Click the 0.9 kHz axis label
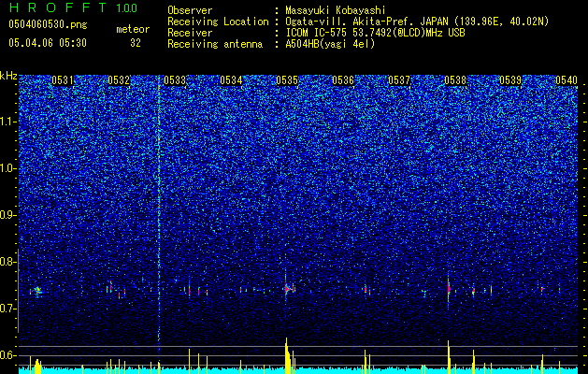This screenshot has height=374, width=588. point(8,215)
